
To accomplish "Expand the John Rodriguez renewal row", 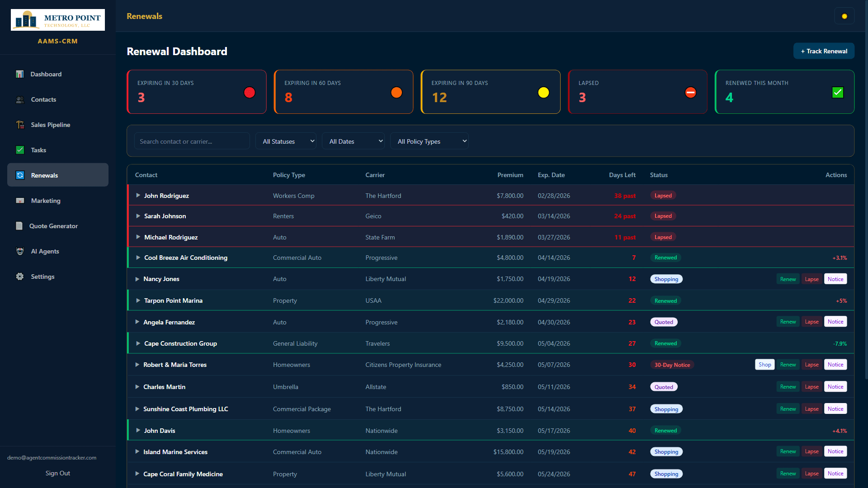I will click(x=137, y=195).
